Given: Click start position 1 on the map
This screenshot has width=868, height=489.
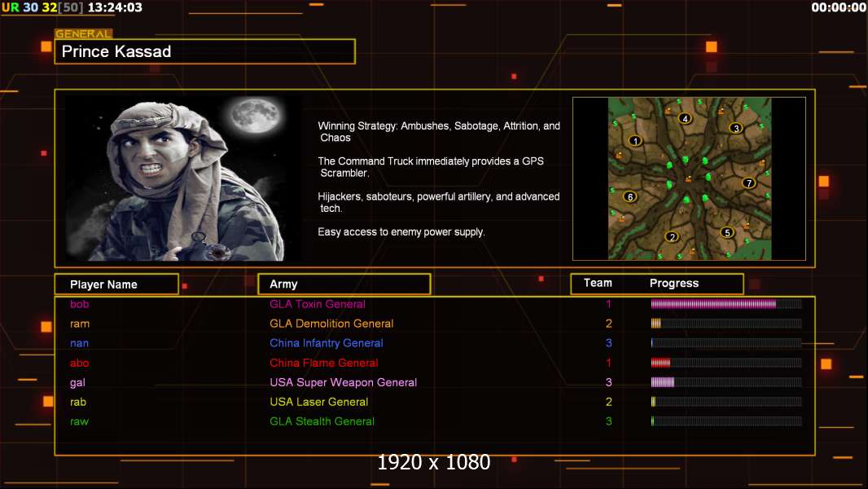Looking at the screenshot, I should pyautogui.click(x=635, y=141).
